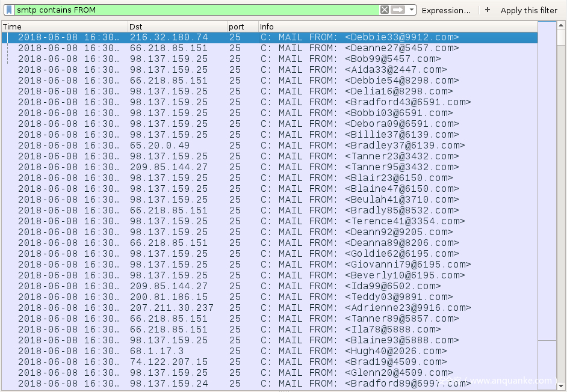Select packet with destination 74.122.207.15
567x392 pixels.
pyautogui.click(x=169, y=362)
